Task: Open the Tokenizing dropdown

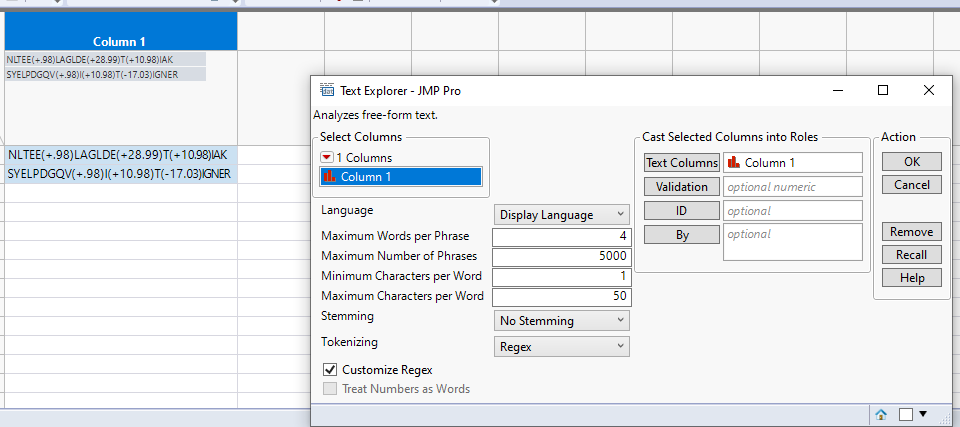Action: point(562,346)
